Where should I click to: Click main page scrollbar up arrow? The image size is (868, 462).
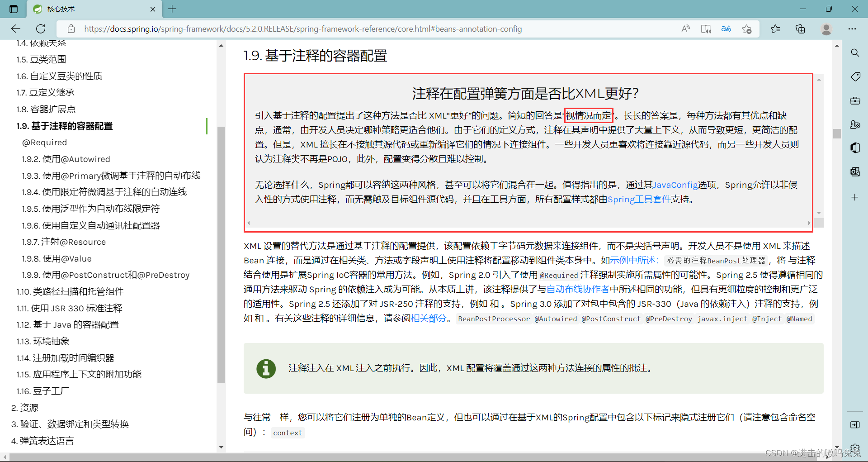click(837, 46)
